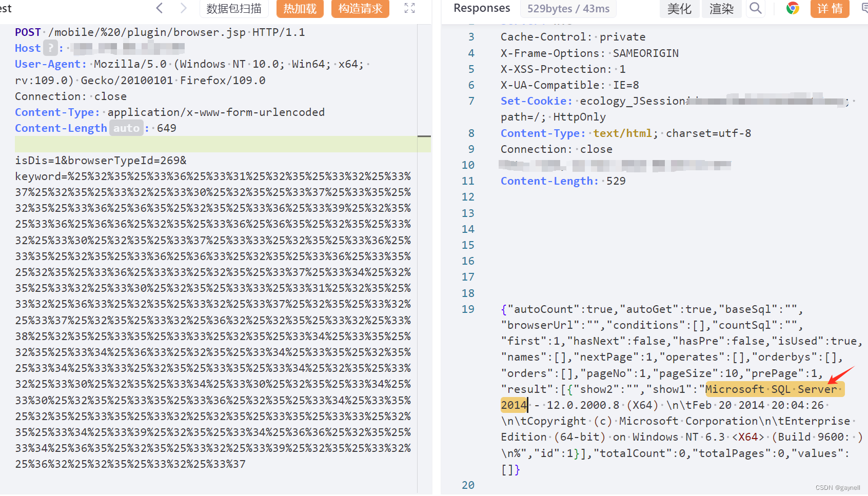
Task: Expand the request editor to fullscreen
Action: coord(409,8)
